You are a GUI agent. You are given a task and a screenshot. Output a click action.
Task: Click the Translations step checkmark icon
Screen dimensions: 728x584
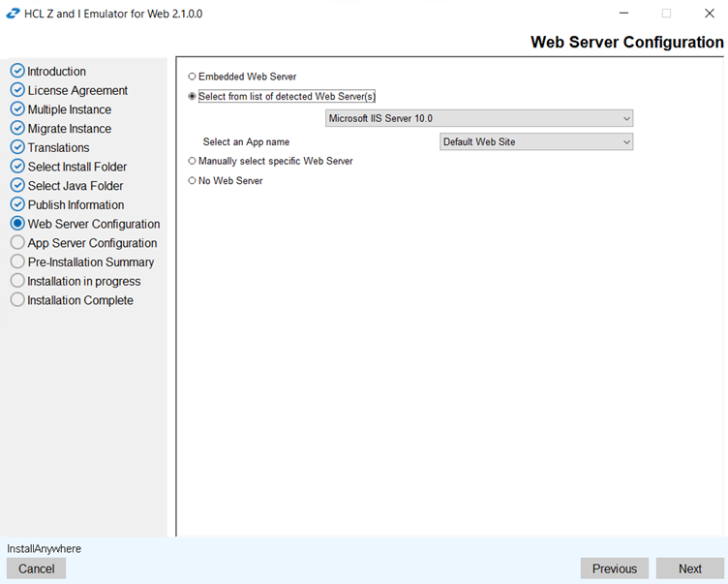click(17, 147)
